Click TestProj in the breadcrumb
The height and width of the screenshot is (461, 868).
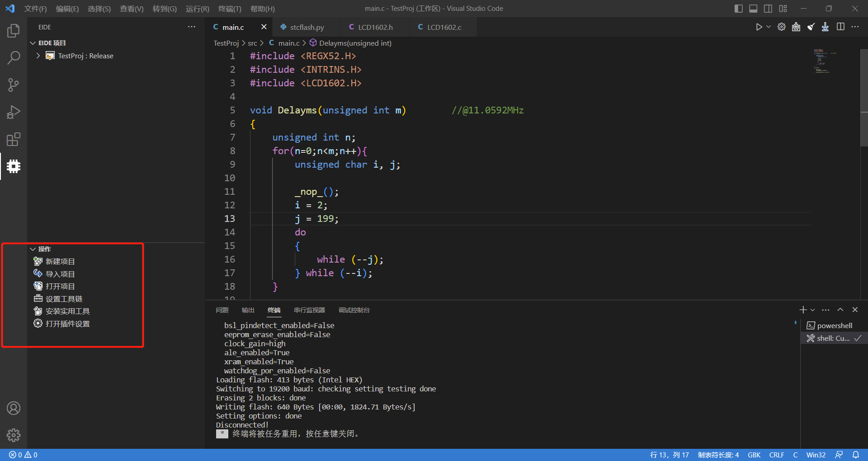[226, 43]
